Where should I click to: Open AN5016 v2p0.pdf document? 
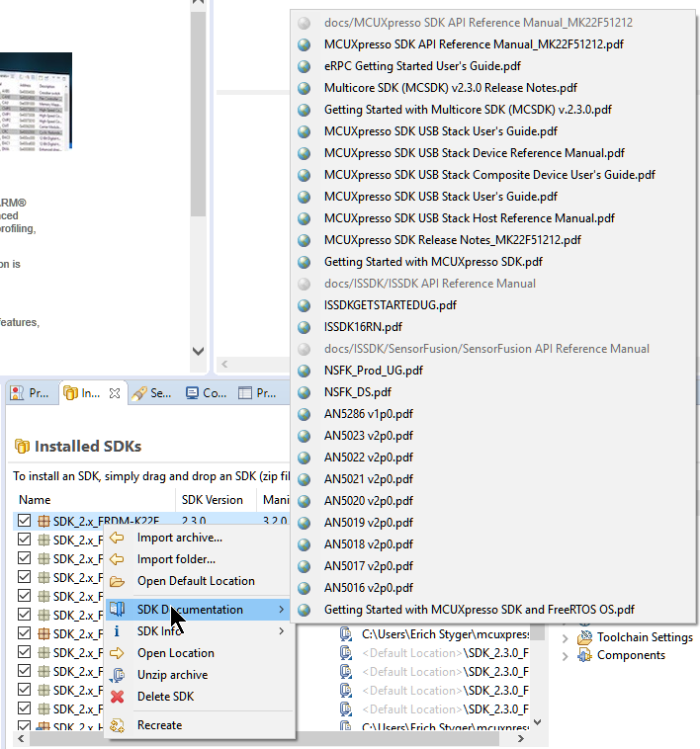368,588
